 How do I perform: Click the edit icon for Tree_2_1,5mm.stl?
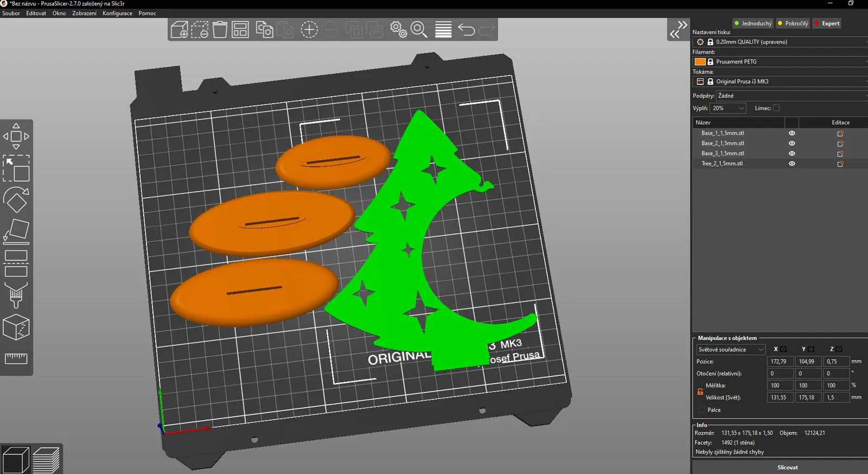[x=840, y=163]
